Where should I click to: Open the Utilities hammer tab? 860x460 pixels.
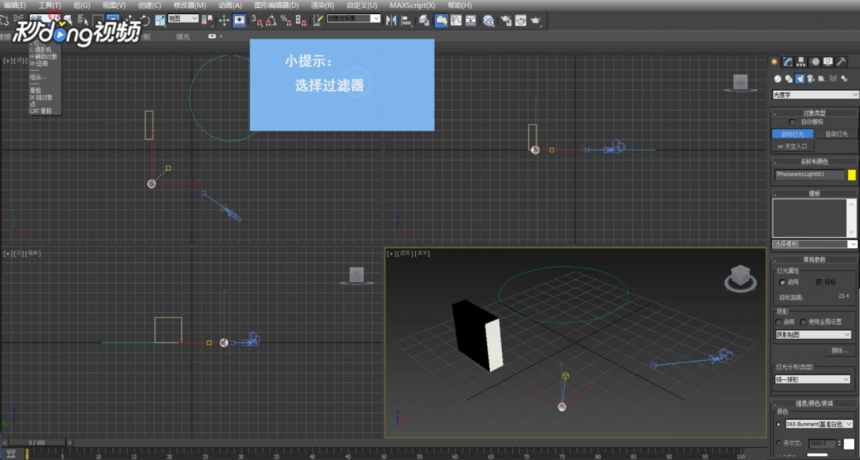tap(841, 62)
